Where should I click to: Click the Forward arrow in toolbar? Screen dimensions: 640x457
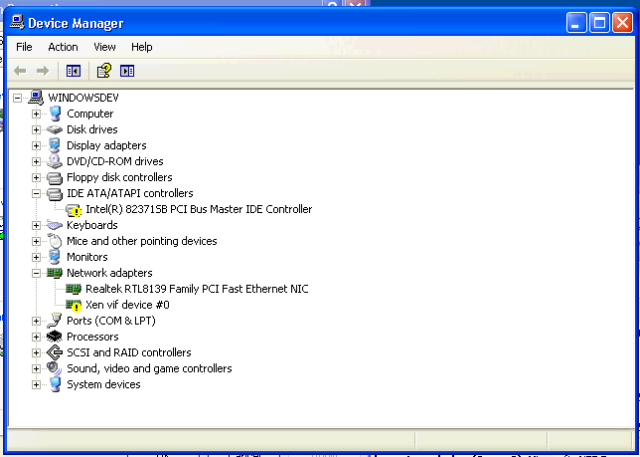click(x=42, y=70)
